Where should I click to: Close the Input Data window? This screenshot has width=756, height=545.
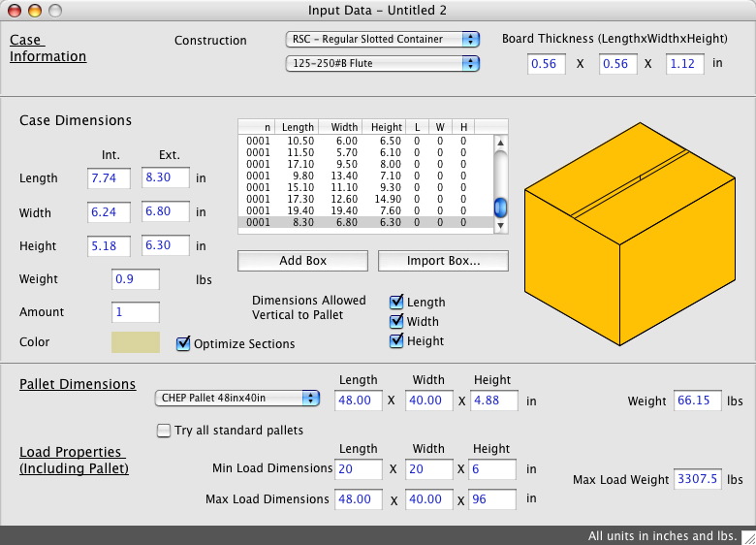click(15, 10)
